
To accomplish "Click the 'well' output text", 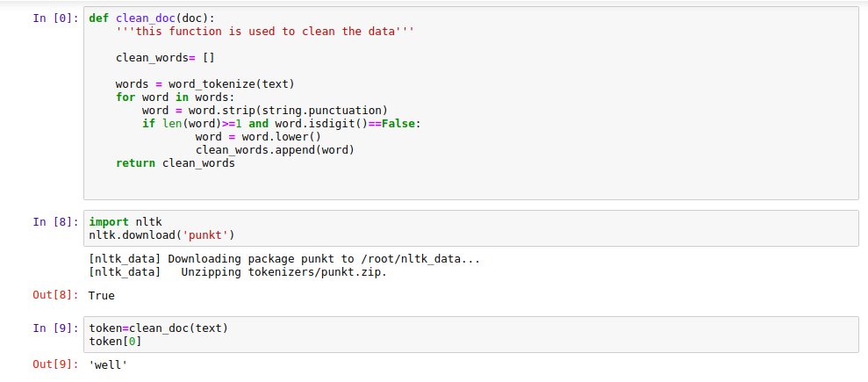I will [x=108, y=364].
